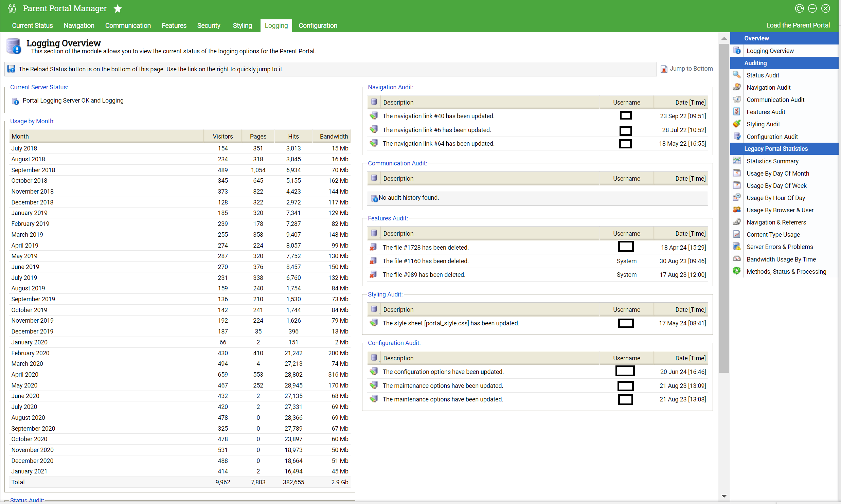
Task: Click the Features Audit table header icon
Action: (374, 233)
